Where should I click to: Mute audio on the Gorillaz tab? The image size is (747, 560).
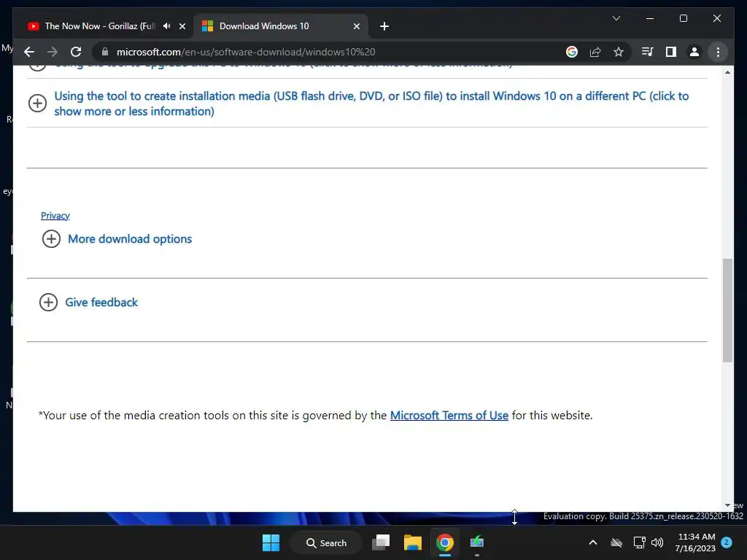click(167, 26)
